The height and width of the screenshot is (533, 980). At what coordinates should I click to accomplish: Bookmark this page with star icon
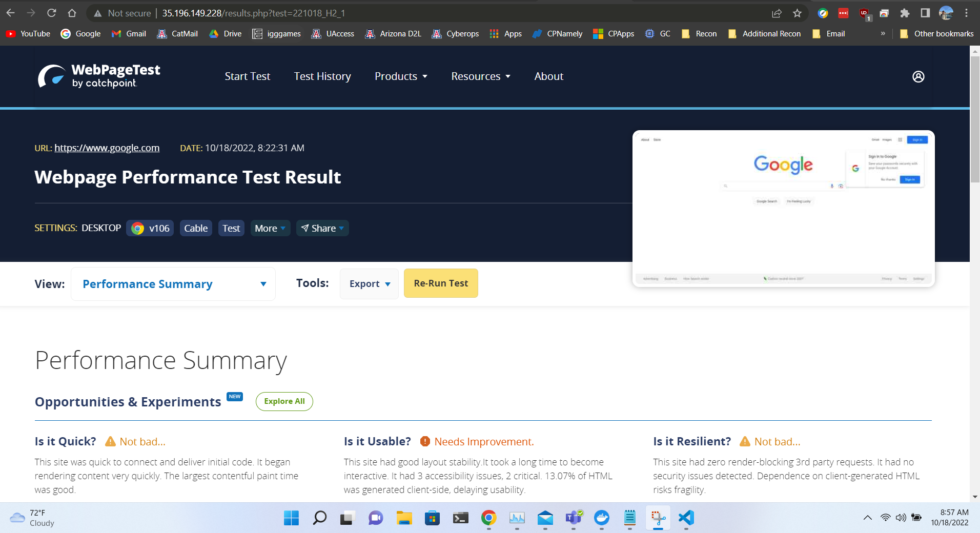[797, 13]
